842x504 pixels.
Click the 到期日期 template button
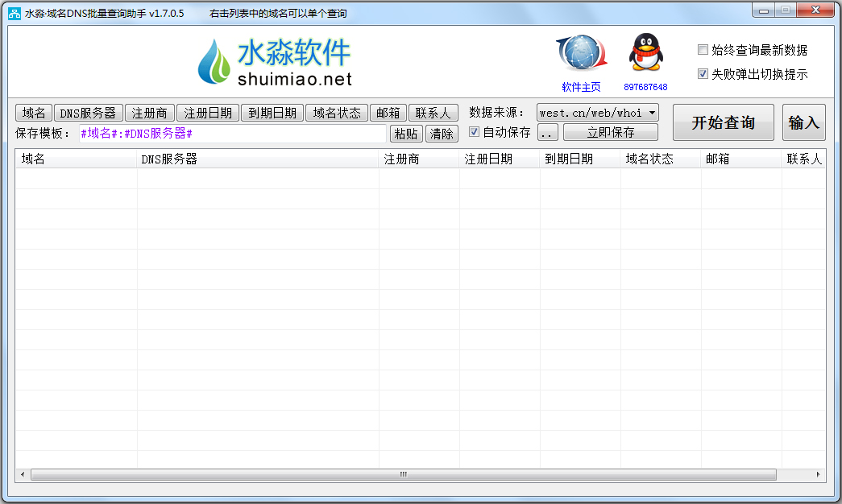pyautogui.click(x=272, y=113)
